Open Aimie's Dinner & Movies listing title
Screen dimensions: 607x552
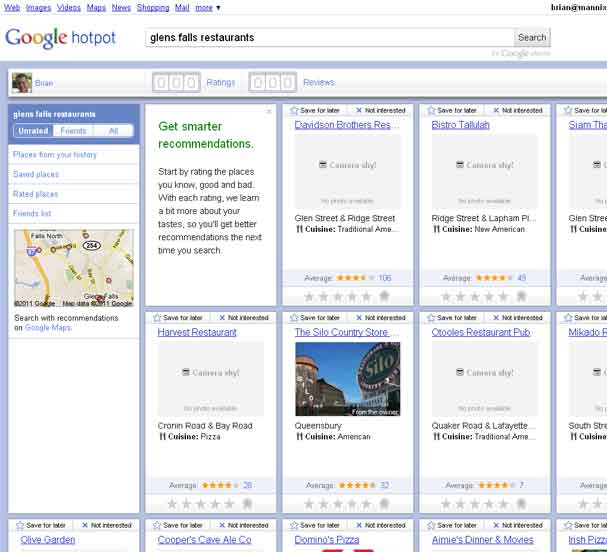click(482, 540)
